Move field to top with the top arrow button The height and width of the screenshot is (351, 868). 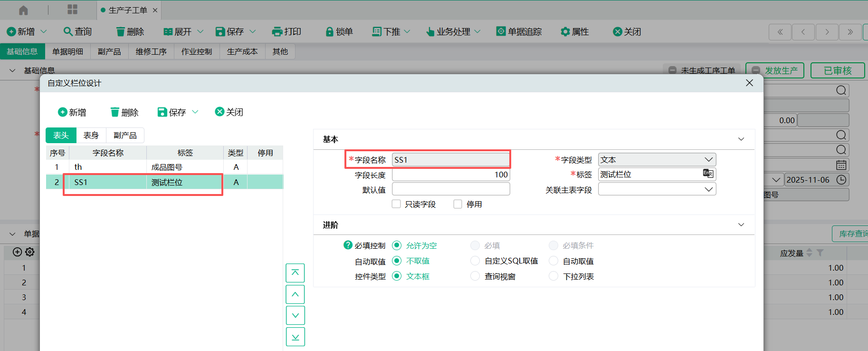295,273
